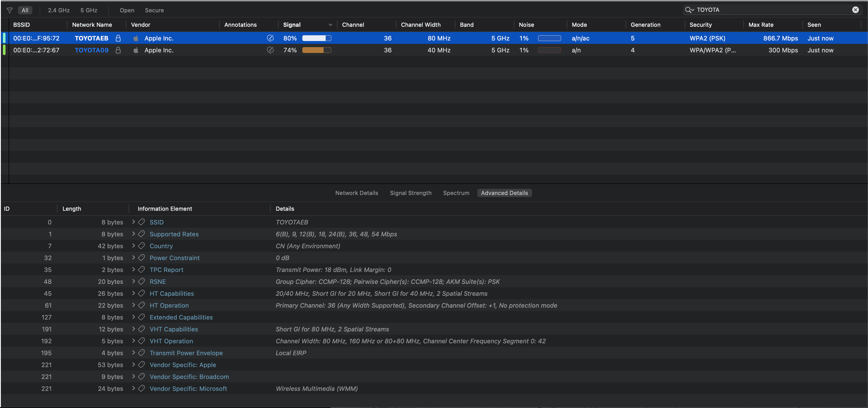Click the Apple vendor logo for TOYOTAEB
868x408 pixels.
pos(136,38)
